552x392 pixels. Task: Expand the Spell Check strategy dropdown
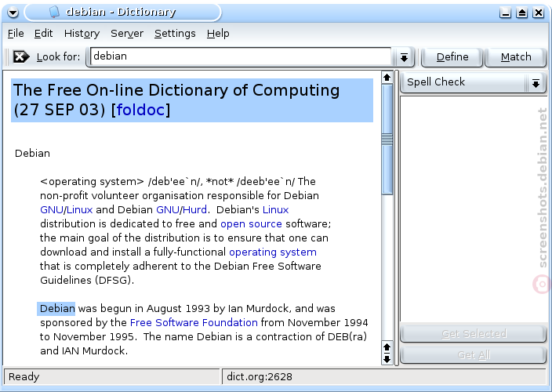click(x=536, y=83)
